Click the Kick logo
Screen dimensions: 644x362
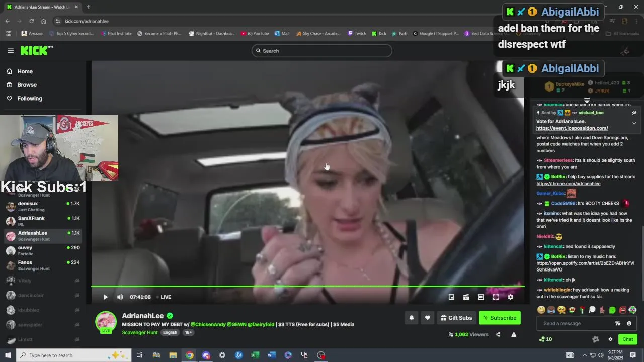coord(37,50)
